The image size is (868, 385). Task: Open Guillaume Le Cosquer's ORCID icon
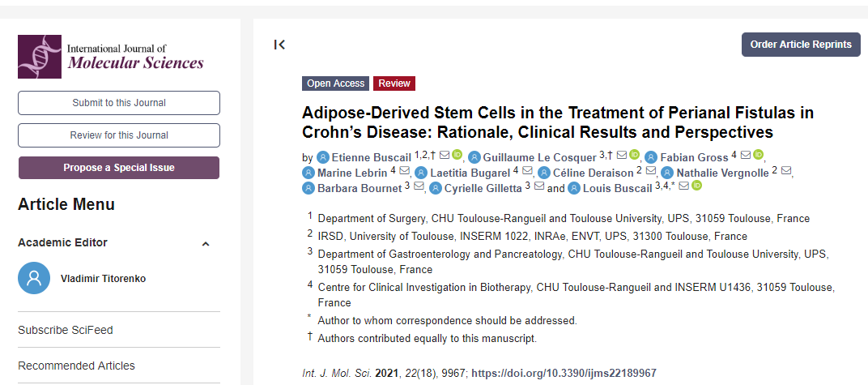coord(634,155)
